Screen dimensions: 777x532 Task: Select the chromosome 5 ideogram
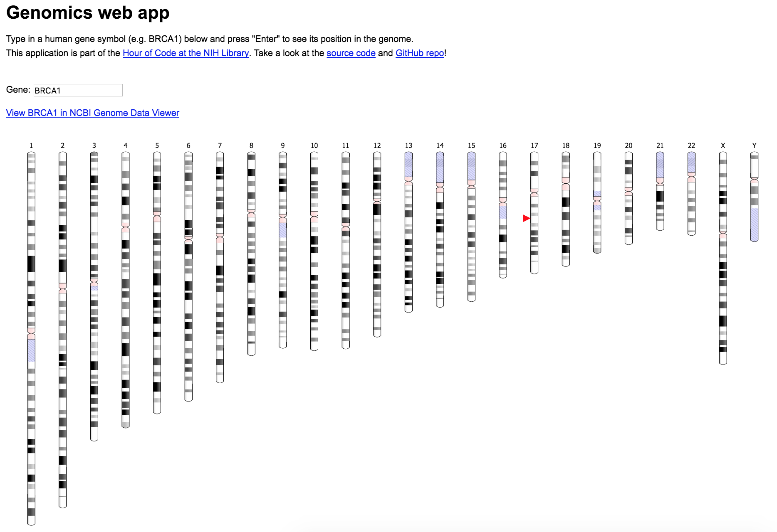(157, 283)
